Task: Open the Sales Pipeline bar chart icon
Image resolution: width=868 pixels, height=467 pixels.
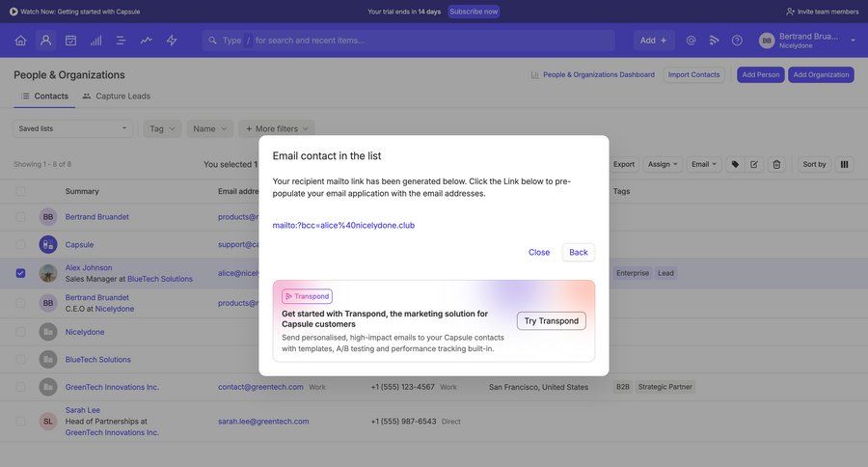Action: click(95, 41)
